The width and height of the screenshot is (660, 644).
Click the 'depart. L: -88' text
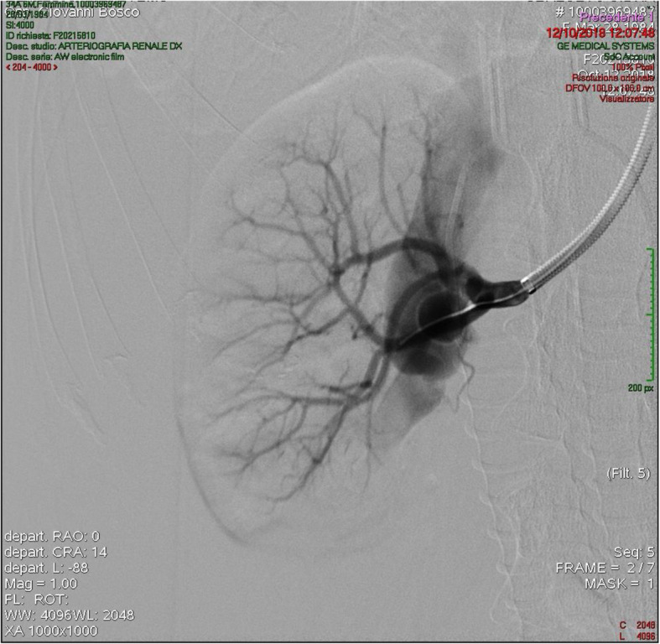coord(46,568)
